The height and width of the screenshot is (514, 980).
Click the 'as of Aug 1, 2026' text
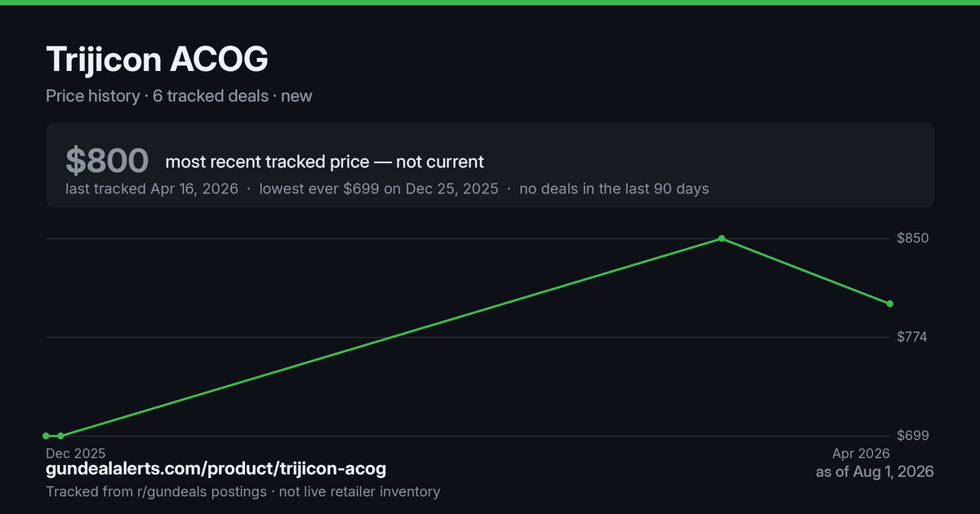pos(875,472)
